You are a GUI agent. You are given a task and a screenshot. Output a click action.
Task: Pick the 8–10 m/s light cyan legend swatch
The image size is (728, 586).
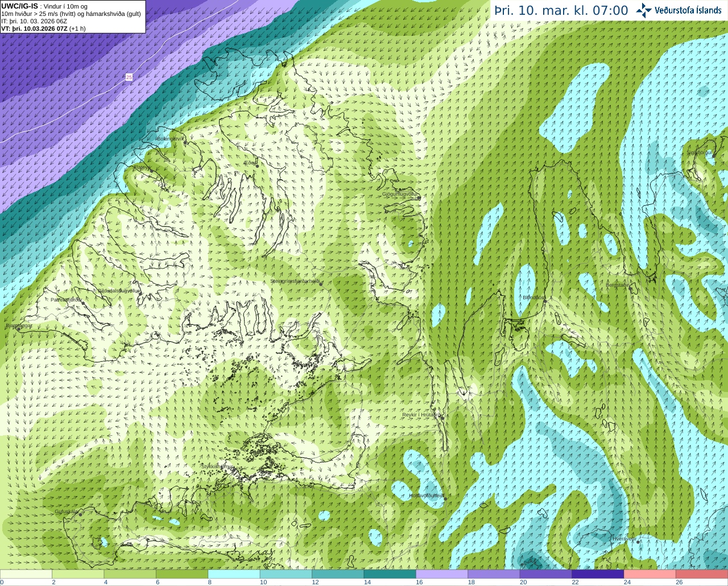coord(234,574)
